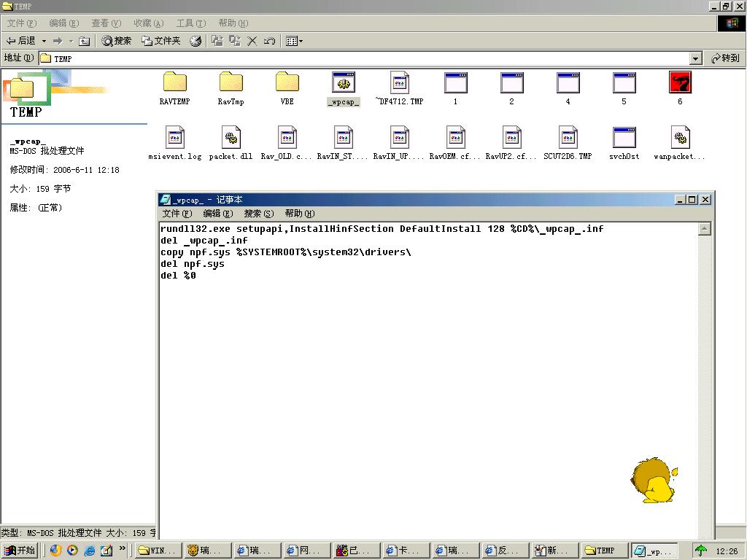
Task: Switch to _wp... Notepad taskbar button
Action: [654, 551]
